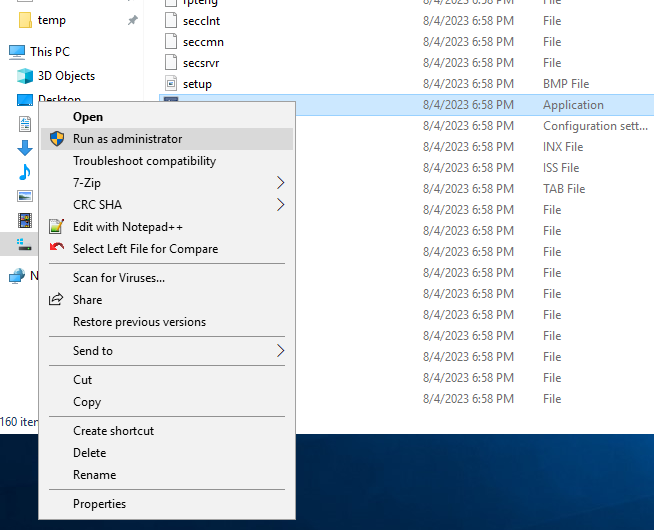Click the Share icon in context menu

pos(56,299)
